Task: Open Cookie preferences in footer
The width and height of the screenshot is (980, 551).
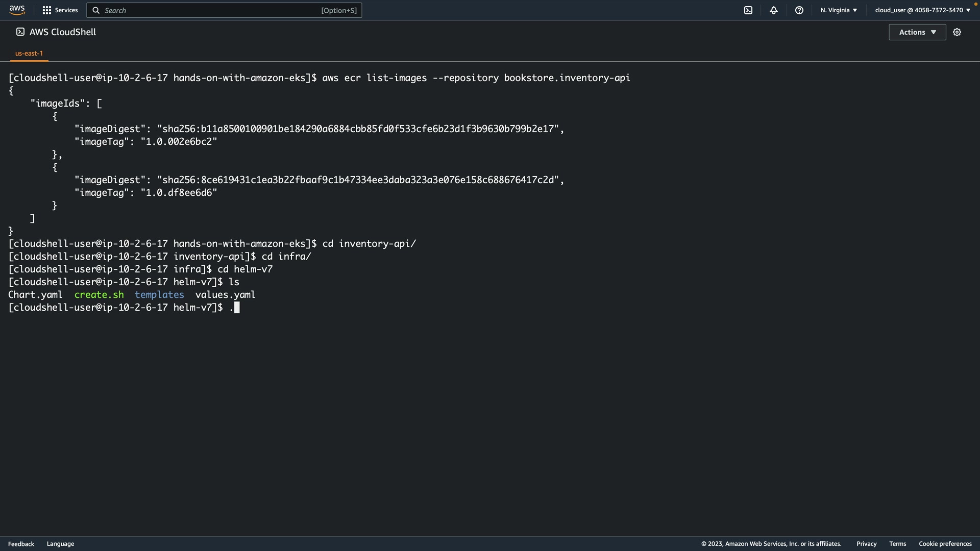Action: (x=945, y=544)
